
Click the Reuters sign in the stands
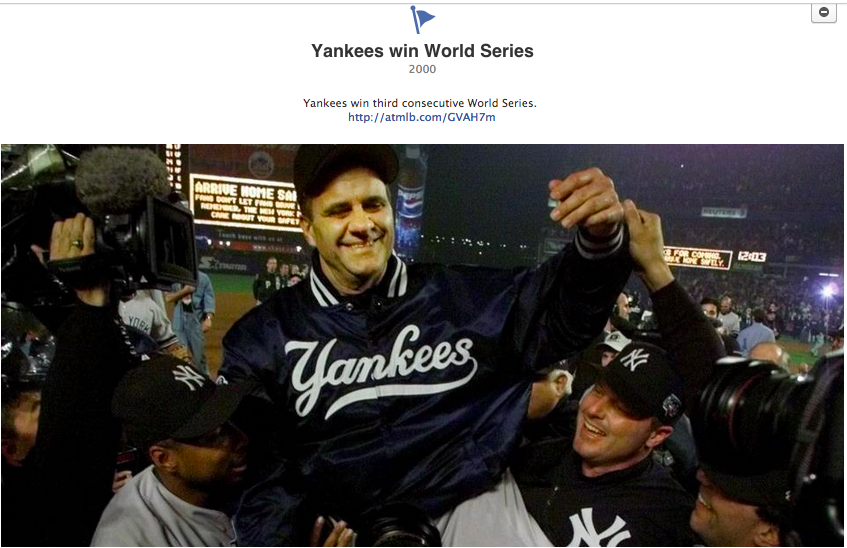coord(724,212)
